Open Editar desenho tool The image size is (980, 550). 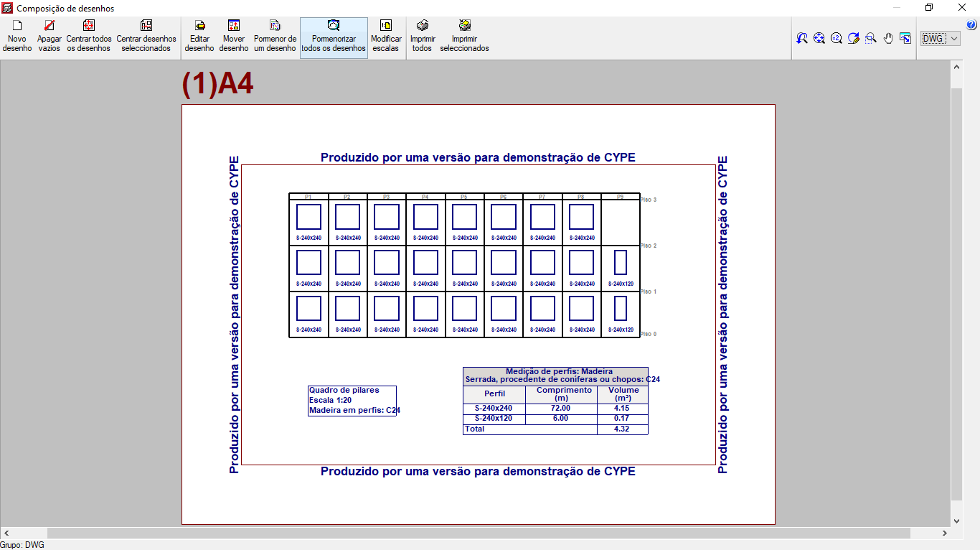[199, 37]
